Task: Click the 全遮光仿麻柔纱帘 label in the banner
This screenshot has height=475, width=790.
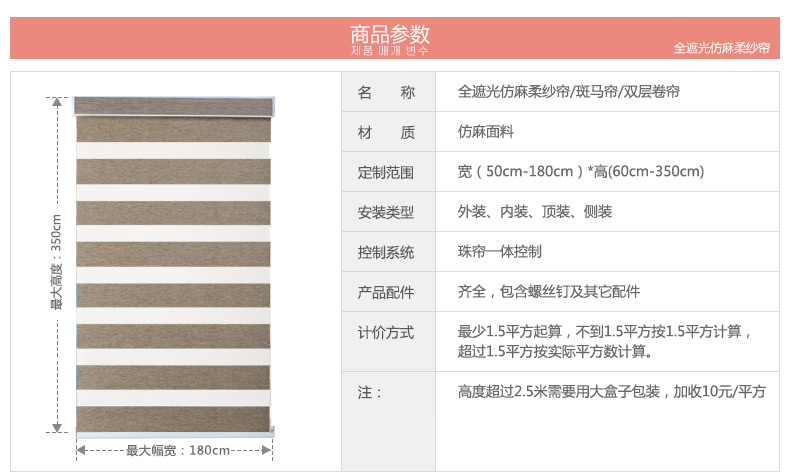Action: (x=721, y=48)
